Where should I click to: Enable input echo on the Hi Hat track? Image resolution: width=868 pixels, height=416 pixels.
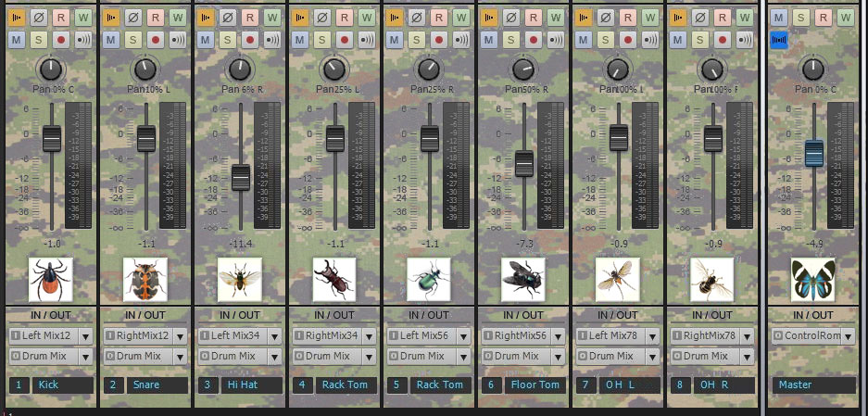(272, 40)
